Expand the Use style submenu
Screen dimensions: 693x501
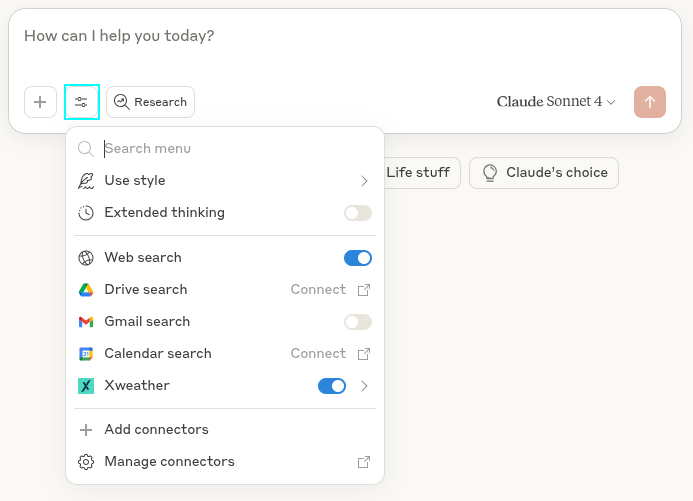tap(364, 181)
